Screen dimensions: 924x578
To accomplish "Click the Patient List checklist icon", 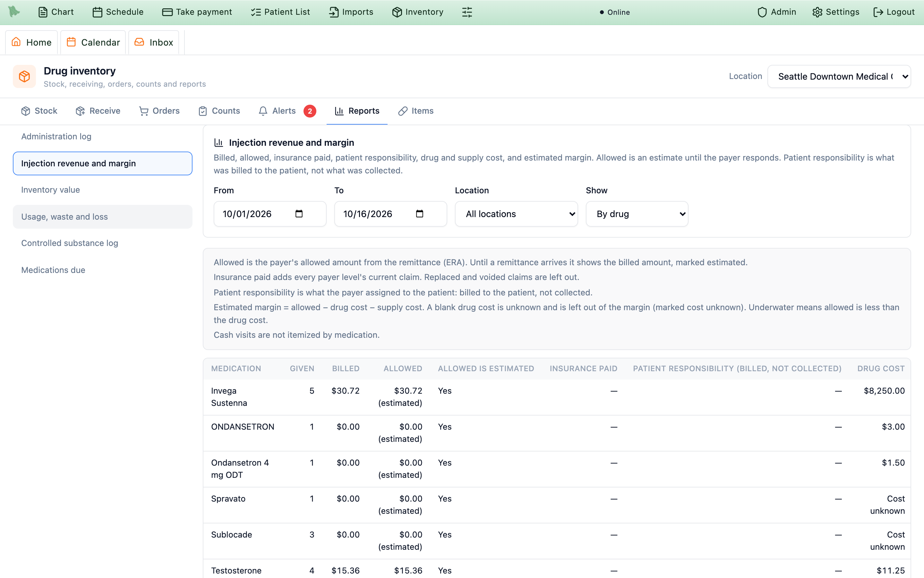I will [256, 12].
